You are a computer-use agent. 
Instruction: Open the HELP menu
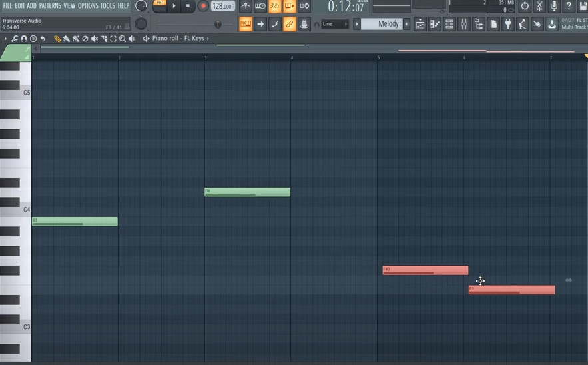pyautogui.click(x=123, y=5)
